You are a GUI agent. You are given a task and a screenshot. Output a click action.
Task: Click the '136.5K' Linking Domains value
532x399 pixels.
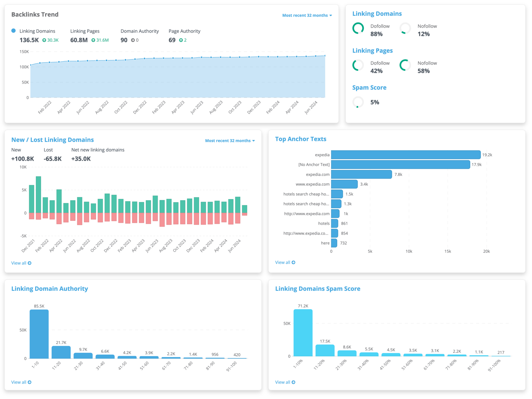pyautogui.click(x=29, y=40)
